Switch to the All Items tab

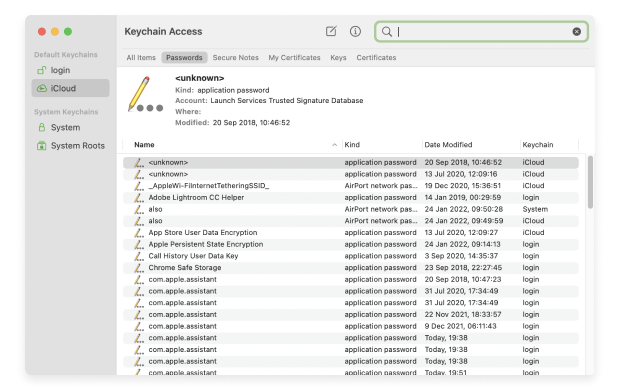141,58
